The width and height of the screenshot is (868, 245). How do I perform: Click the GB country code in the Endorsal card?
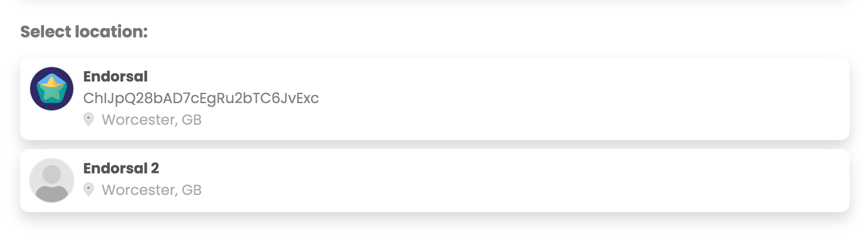pos(192,120)
